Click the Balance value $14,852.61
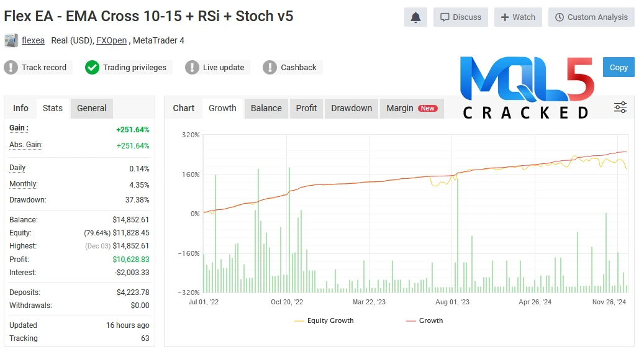The image size is (644, 354). [x=131, y=220]
